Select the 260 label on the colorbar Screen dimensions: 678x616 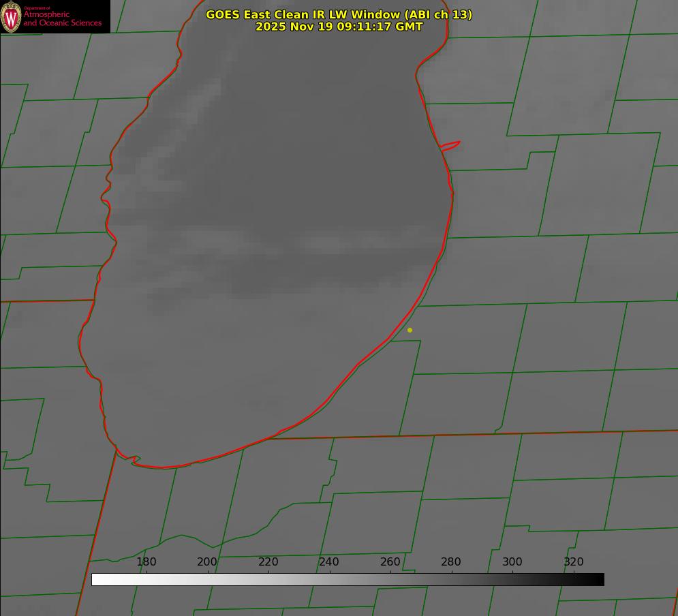390,561
